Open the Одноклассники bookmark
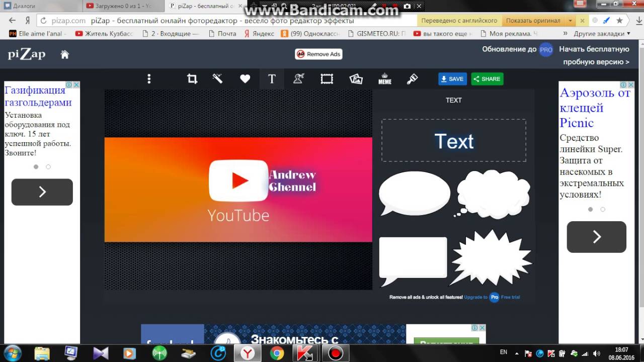This screenshot has width=644, height=362. pos(310,34)
